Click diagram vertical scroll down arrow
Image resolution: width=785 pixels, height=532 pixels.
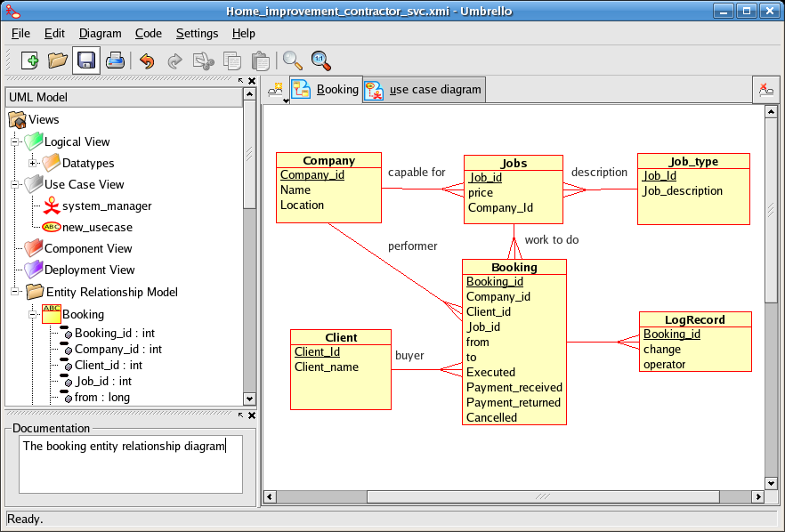(x=771, y=483)
